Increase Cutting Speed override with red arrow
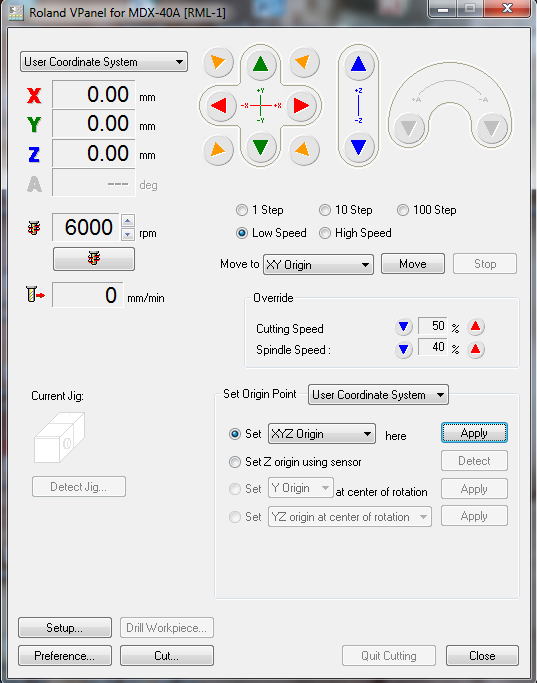Image resolution: width=537 pixels, height=683 pixels. coord(476,326)
